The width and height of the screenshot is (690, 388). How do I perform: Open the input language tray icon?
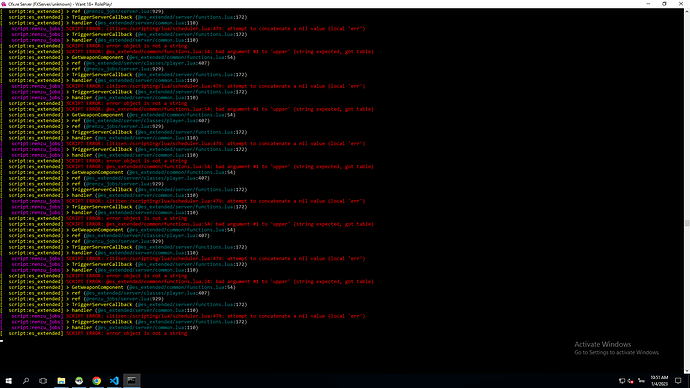641,381
